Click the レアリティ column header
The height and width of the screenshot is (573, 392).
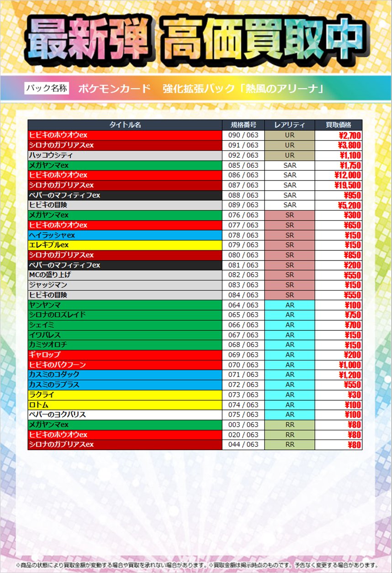click(290, 125)
